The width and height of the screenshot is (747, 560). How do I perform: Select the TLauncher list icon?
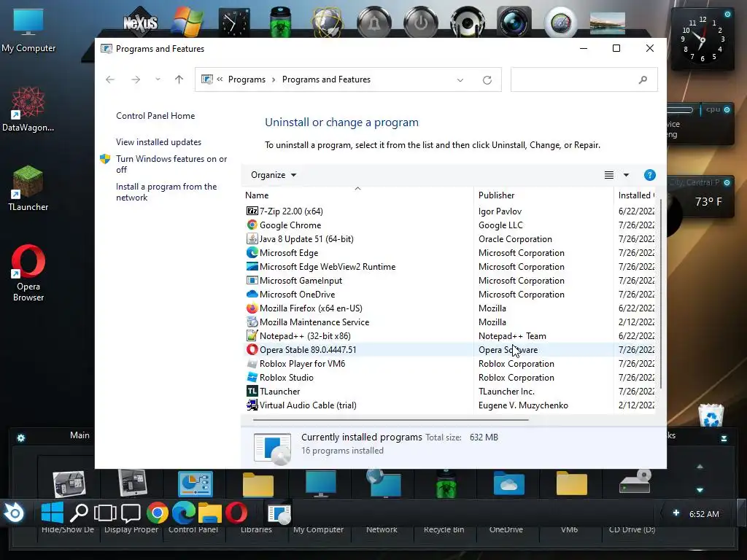coord(252,391)
